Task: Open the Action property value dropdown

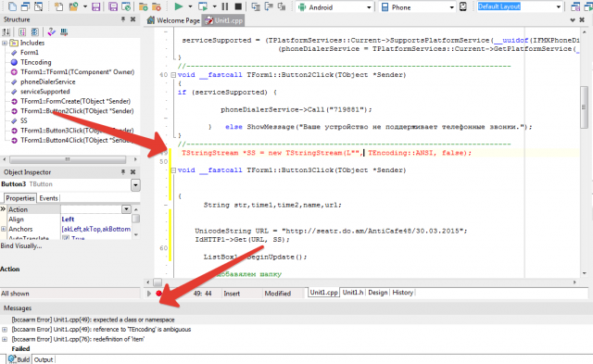Action: 126,209
